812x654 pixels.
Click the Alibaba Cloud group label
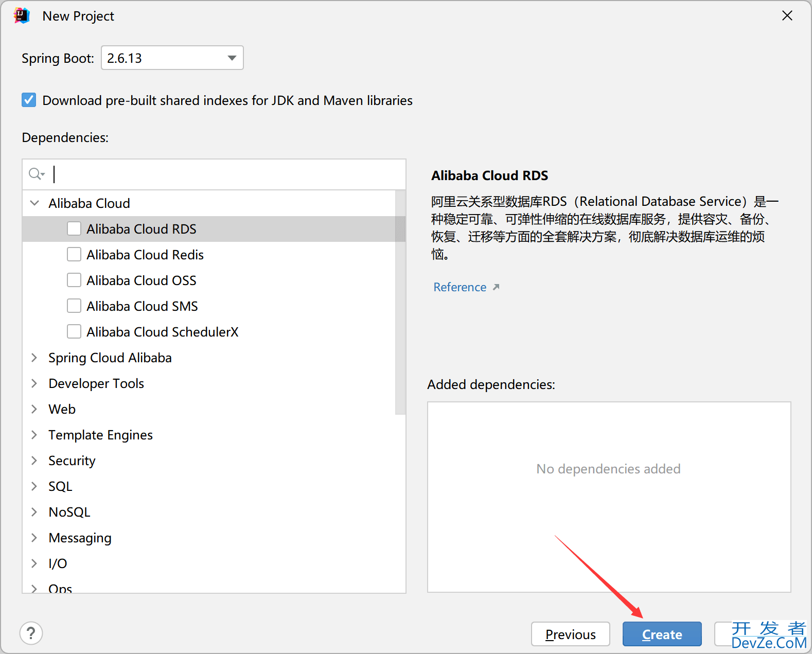tap(89, 203)
